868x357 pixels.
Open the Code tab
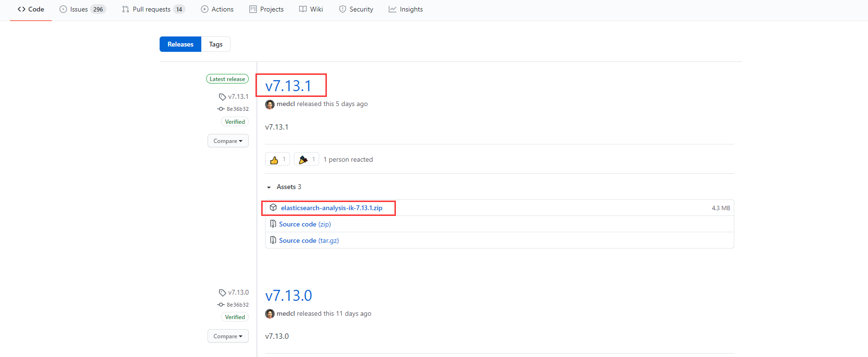coord(31,9)
